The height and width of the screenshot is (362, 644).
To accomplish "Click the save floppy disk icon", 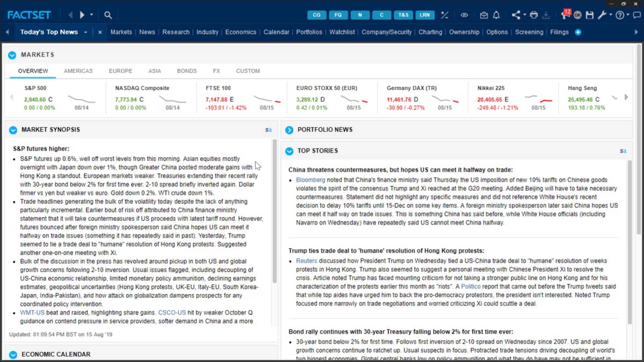I will click(x=590, y=15).
